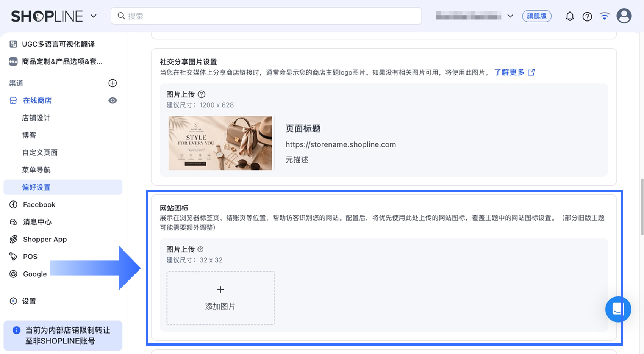Open UGC多语言可视化翻译 app
Image resolution: width=644 pixels, height=354 pixels.
tap(58, 44)
